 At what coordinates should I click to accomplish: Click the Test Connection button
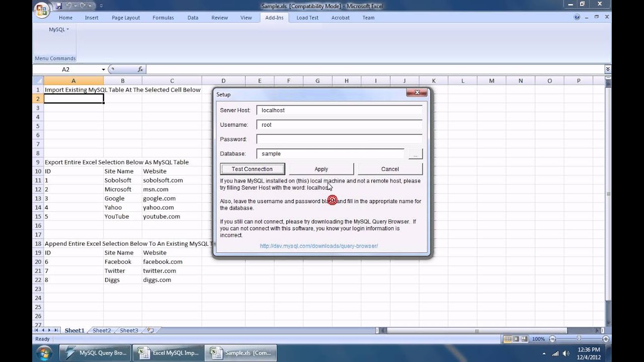click(252, 169)
